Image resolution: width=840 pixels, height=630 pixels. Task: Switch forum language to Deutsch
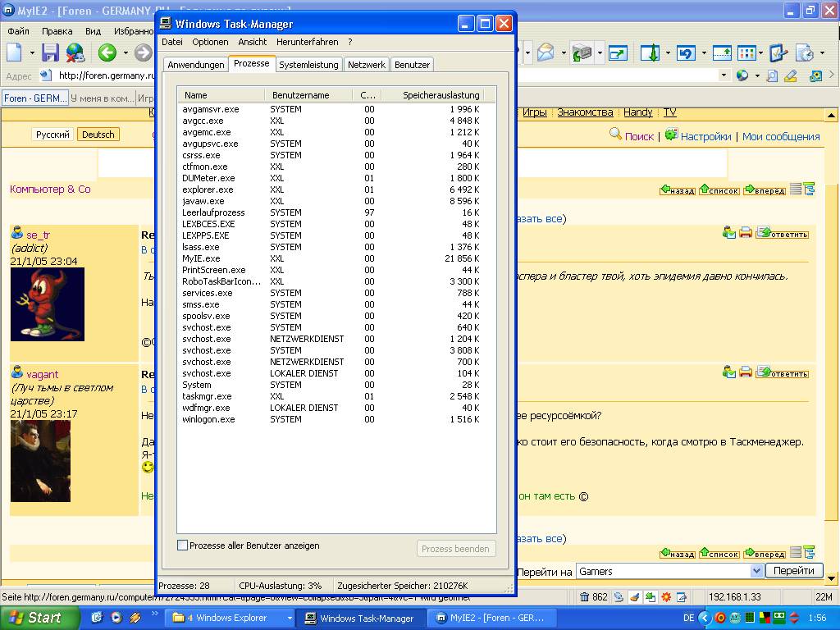pyautogui.click(x=98, y=135)
